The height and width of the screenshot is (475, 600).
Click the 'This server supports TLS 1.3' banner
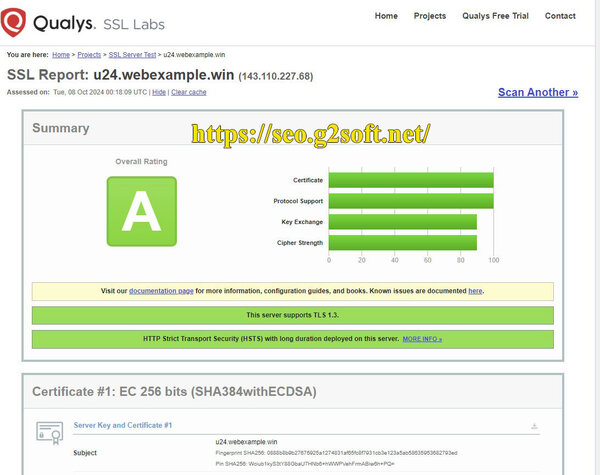click(293, 315)
